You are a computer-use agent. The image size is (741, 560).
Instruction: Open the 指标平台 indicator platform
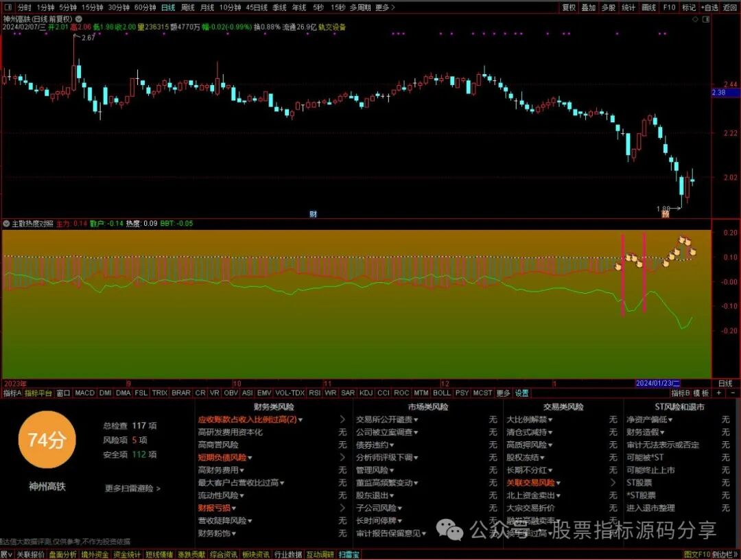click(38, 393)
